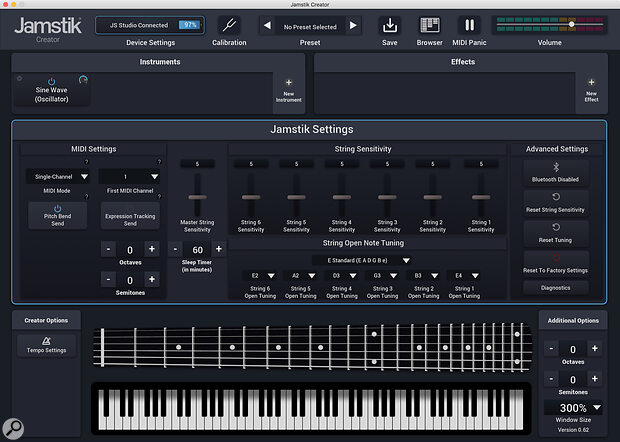The width and height of the screenshot is (620, 442).
Task: Increase MIDI Settings Semitones with plus
Action: tap(152, 279)
